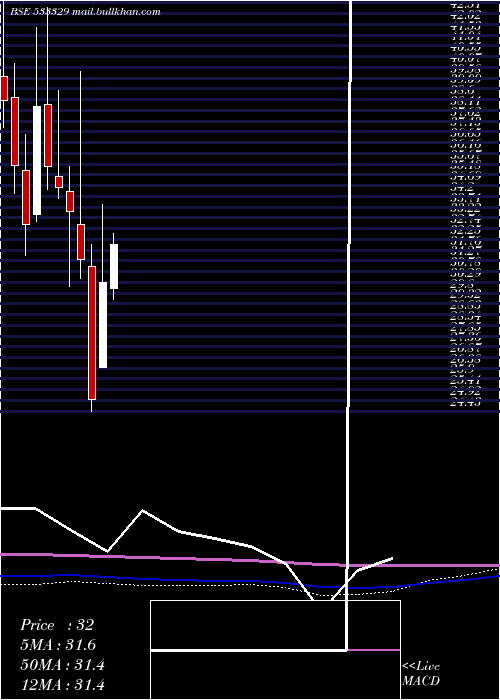Click the 30.29 price axis label

point(465,274)
